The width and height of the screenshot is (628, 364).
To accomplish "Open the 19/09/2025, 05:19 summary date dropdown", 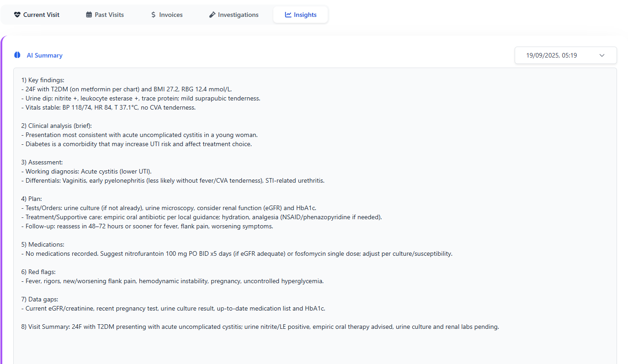I will coord(551,55).
